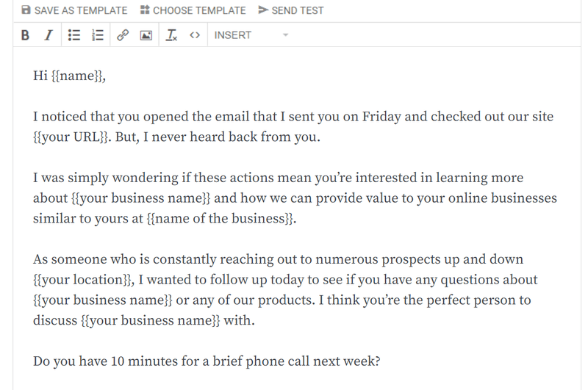Apply italic formatting with the I icon
588x390 pixels.
click(49, 35)
